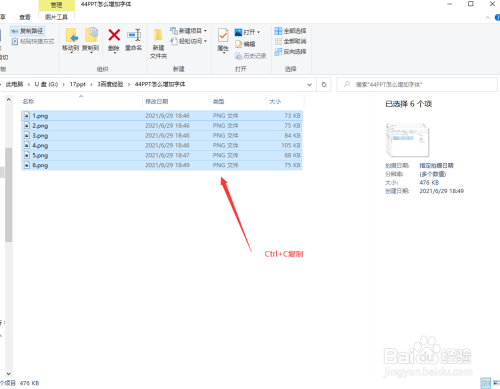Switch to details view icon in status bar
This screenshot has width=500, height=389.
[x=486, y=383]
